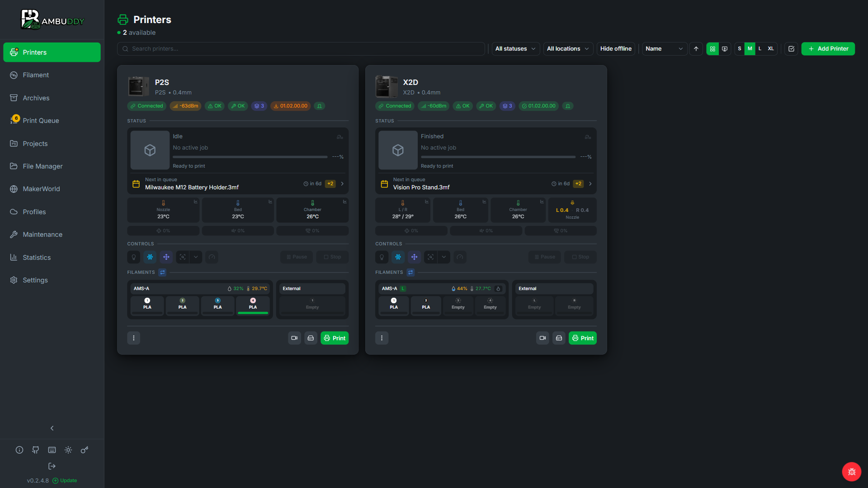Screen dimensions: 868x488
Task: Open the X2D card three-dot menu
Action: click(382, 338)
